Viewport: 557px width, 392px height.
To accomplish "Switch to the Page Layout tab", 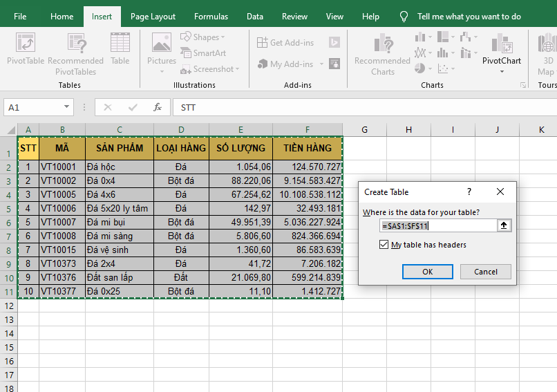I will [x=153, y=17].
